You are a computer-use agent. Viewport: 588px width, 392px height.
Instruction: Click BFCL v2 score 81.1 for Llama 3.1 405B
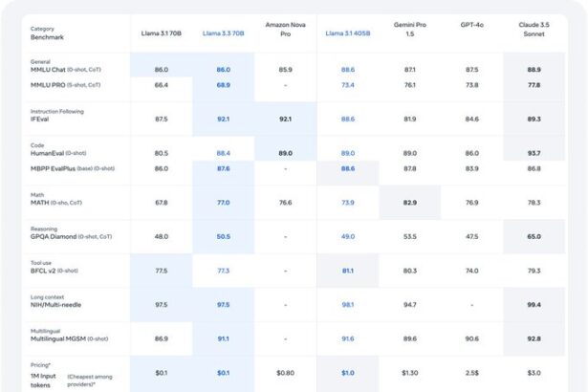click(348, 271)
